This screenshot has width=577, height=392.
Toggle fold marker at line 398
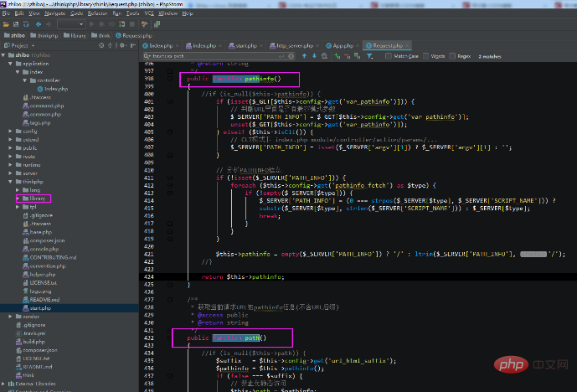point(170,79)
